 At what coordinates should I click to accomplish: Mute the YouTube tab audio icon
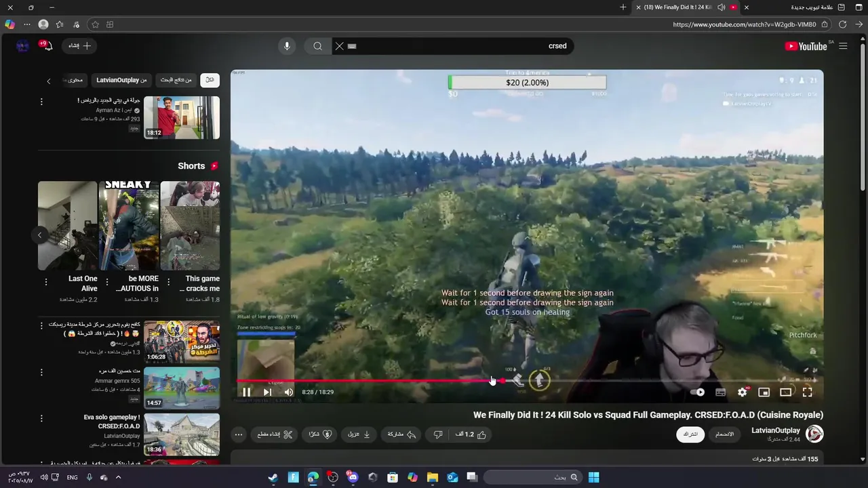click(x=721, y=7)
